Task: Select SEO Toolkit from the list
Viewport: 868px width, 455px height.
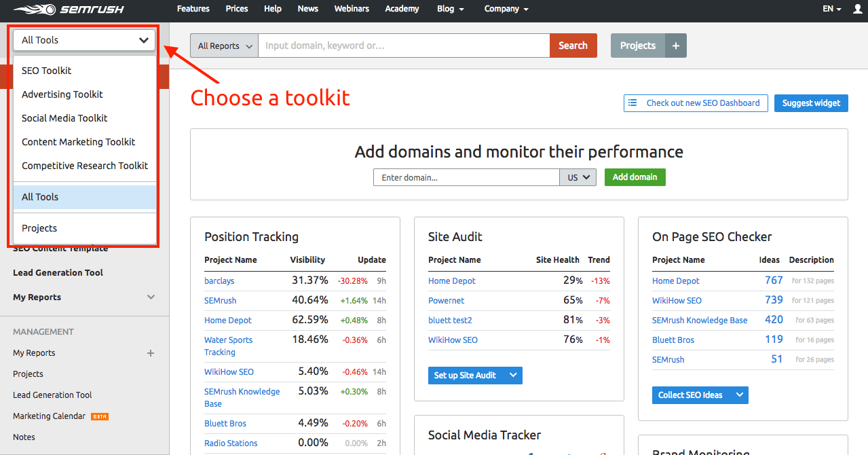Action: tap(85, 71)
